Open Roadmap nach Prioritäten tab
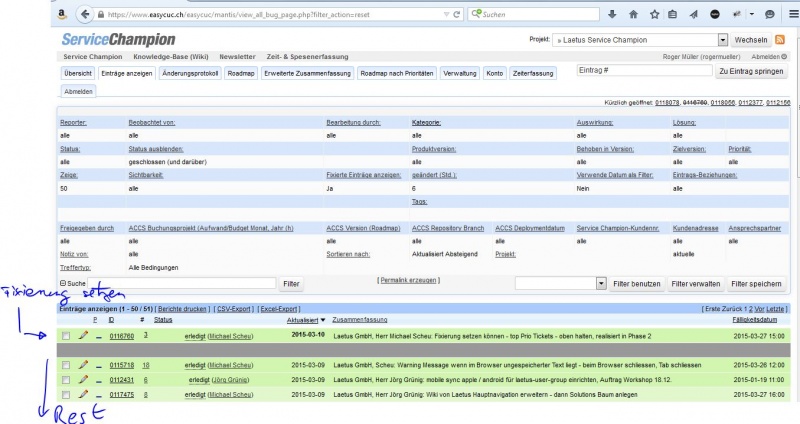The width and height of the screenshot is (800, 424). (396, 73)
